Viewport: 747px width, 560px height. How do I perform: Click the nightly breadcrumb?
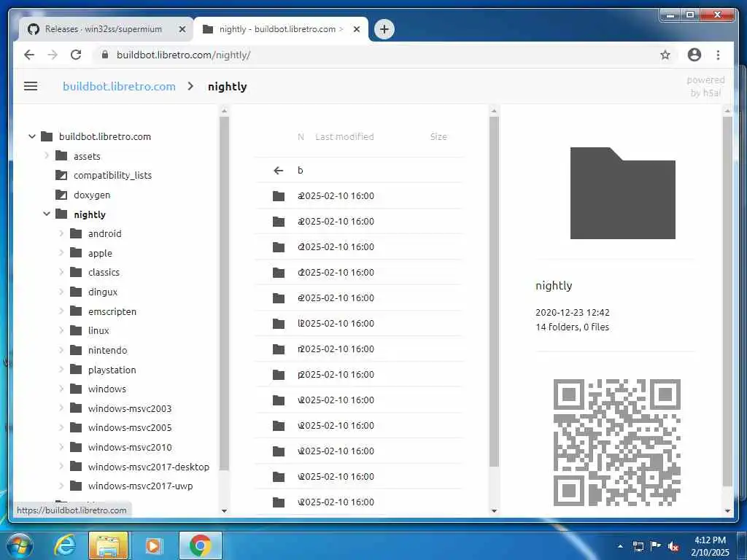point(228,86)
